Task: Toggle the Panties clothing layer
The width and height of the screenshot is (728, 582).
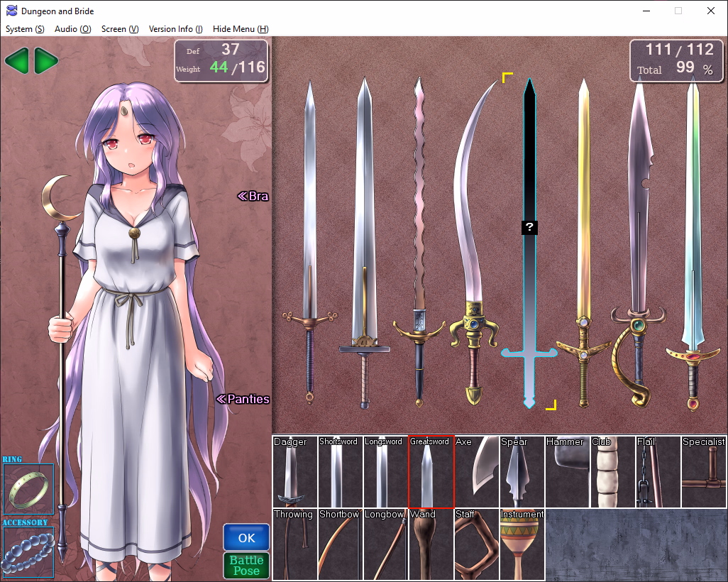Action: tap(243, 399)
